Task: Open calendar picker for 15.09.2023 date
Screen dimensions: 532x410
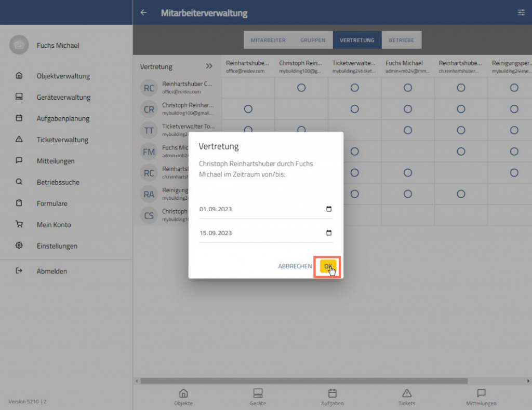Action: 328,233
